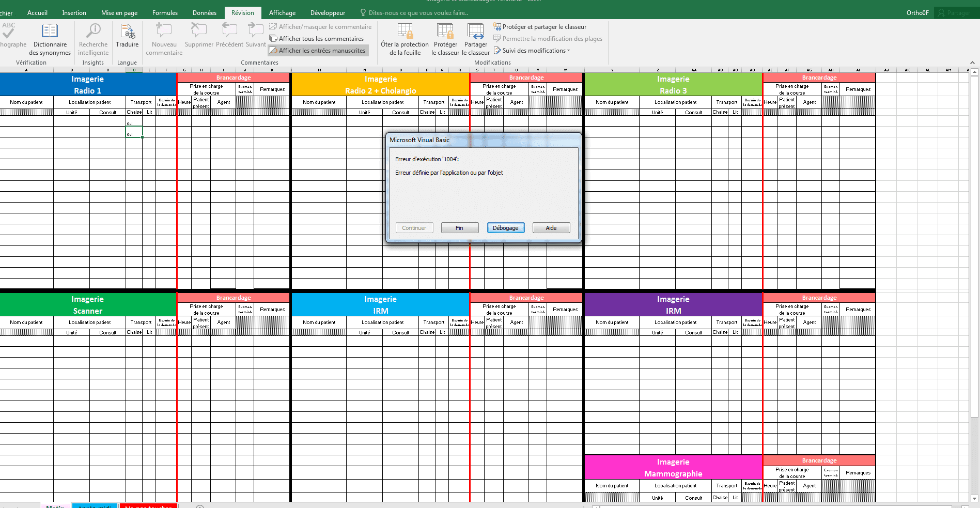
Task: Click the OrthoOF account name
Action: pos(917,13)
